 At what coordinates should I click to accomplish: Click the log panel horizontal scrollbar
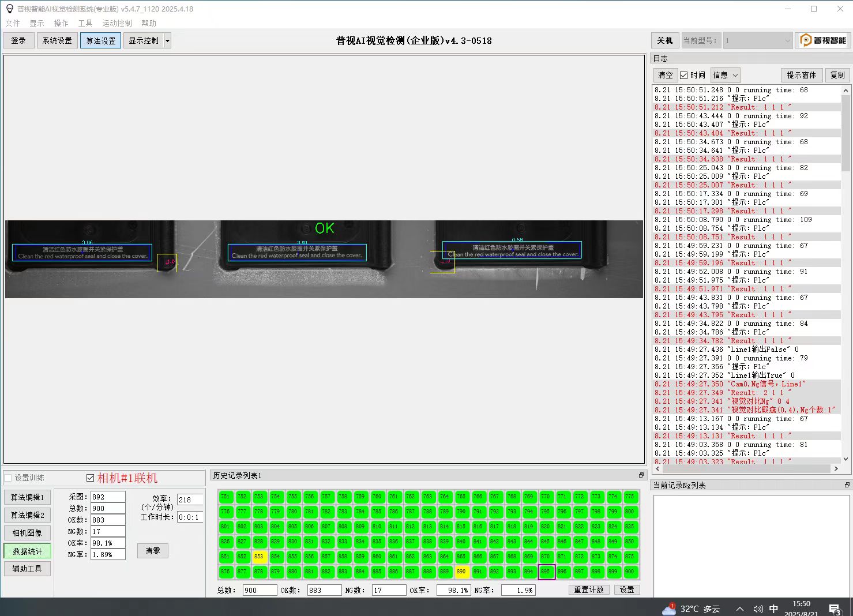tap(747, 468)
